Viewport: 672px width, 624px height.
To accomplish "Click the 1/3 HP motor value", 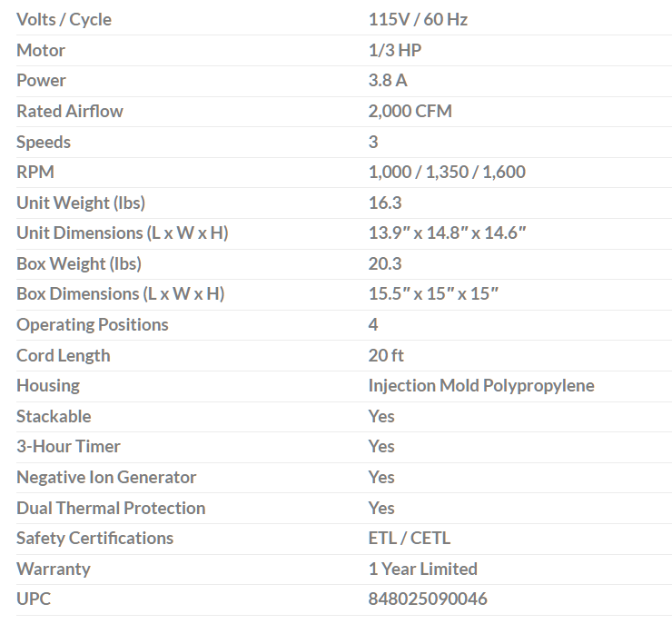I will point(395,50).
